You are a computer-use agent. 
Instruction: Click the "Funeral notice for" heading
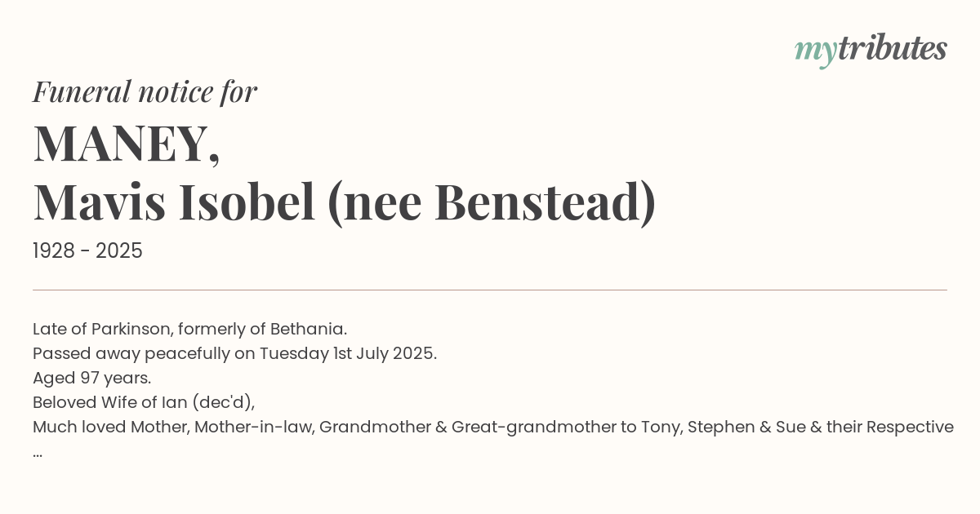tap(145, 92)
